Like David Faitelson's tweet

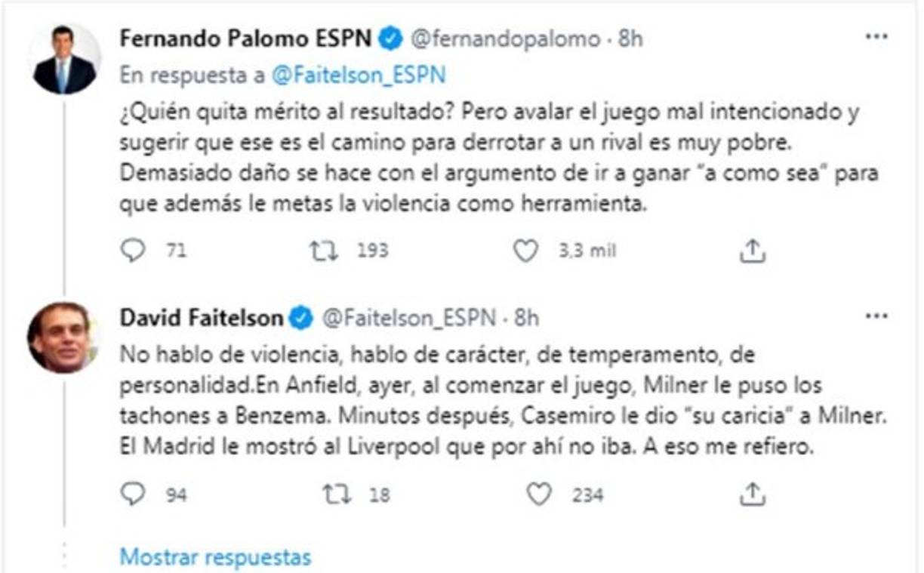538,494
